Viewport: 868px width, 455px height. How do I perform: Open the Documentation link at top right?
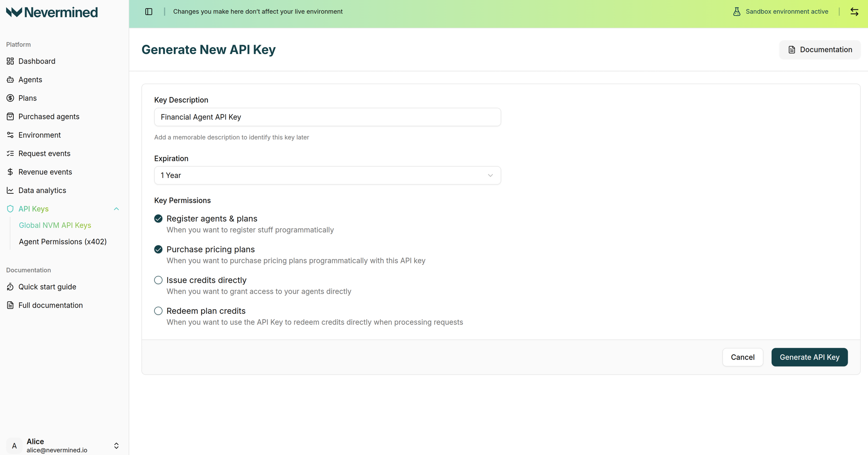[820, 49]
